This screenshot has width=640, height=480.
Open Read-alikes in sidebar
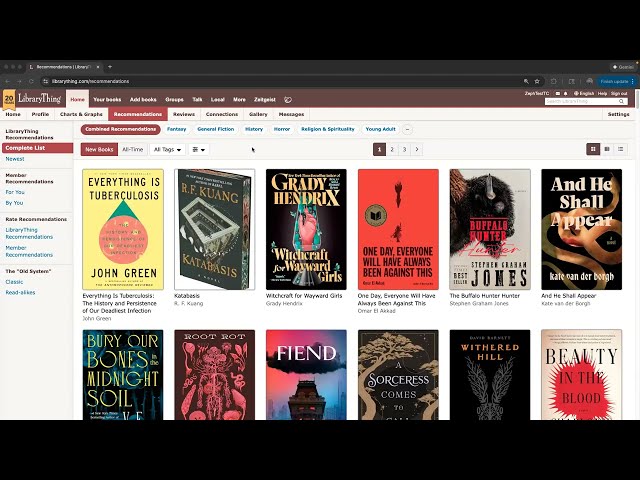pos(20,293)
